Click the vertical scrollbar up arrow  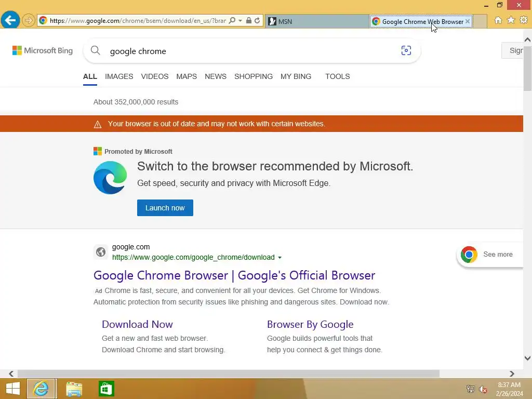tap(527, 39)
